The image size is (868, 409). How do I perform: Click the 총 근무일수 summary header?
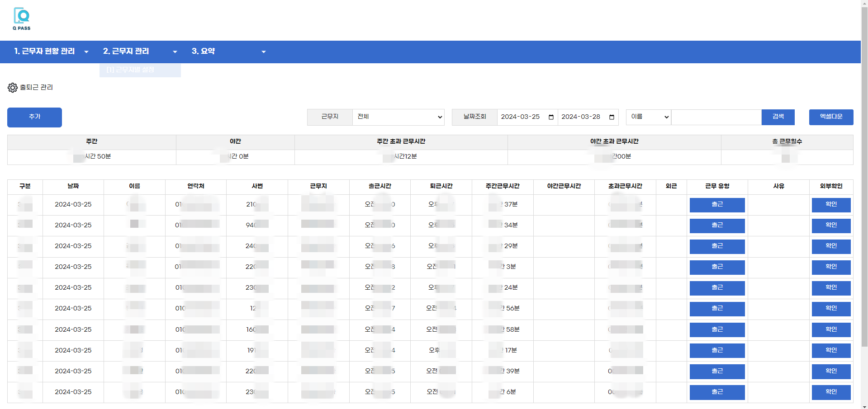(787, 141)
